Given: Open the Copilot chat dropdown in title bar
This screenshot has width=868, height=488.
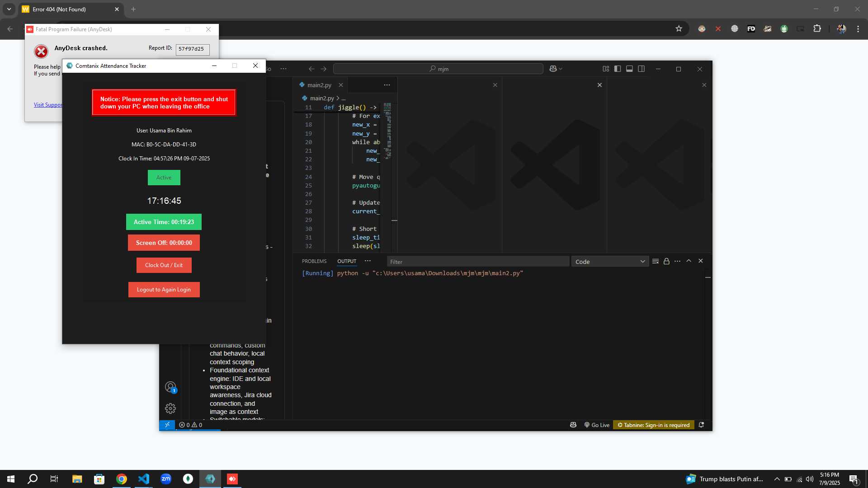Looking at the screenshot, I should [556, 69].
